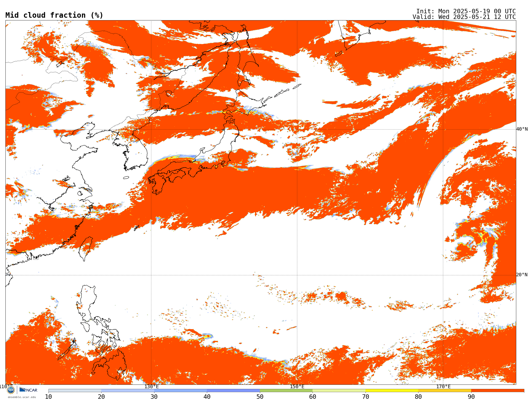Open the ensemble.ucar.edu link text

click(x=22, y=397)
